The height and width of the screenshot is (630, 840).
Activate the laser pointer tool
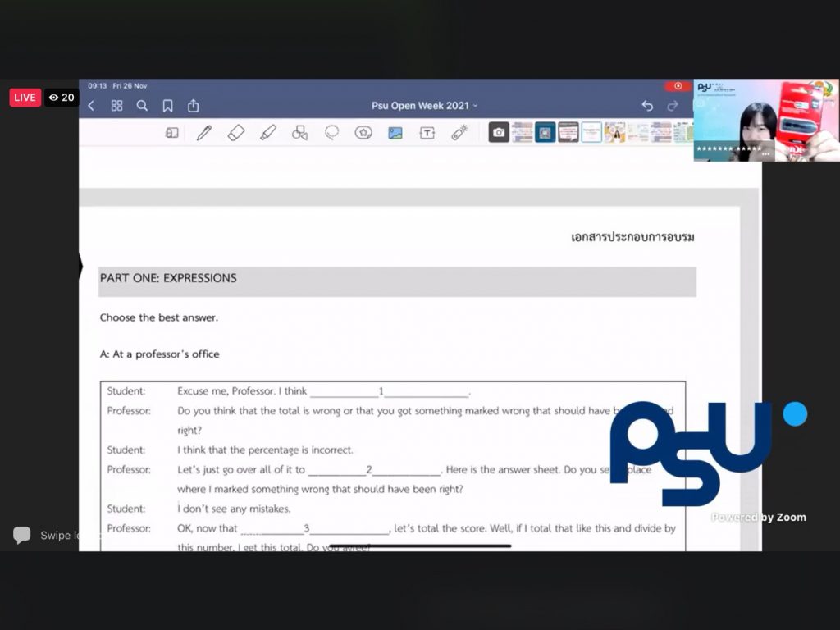coord(459,133)
